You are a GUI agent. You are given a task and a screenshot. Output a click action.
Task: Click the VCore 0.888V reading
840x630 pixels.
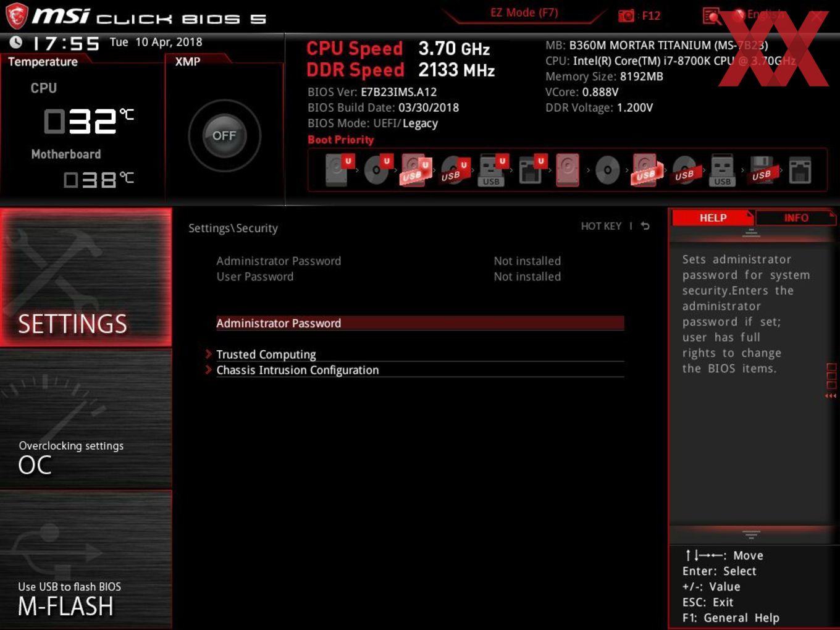click(x=582, y=92)
